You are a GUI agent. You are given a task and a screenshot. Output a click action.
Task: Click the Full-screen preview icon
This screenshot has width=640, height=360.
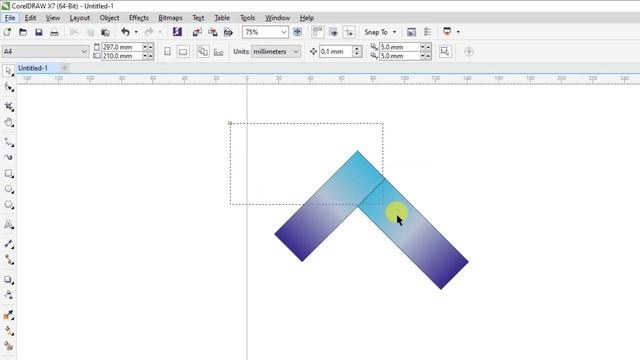pyautogui.click(x=297, y=32)
